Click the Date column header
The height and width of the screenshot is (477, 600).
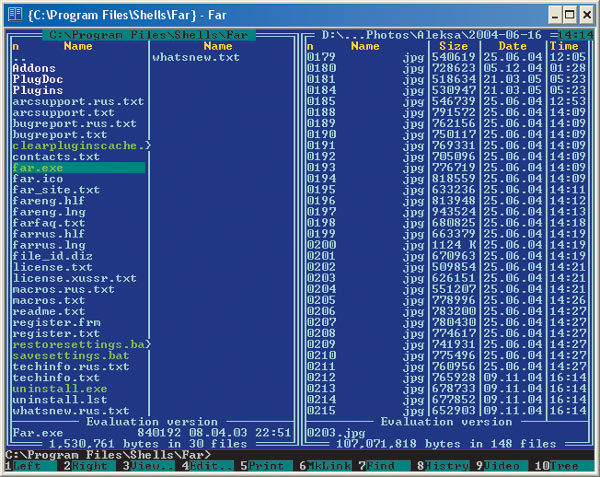(x=512, y=46)
